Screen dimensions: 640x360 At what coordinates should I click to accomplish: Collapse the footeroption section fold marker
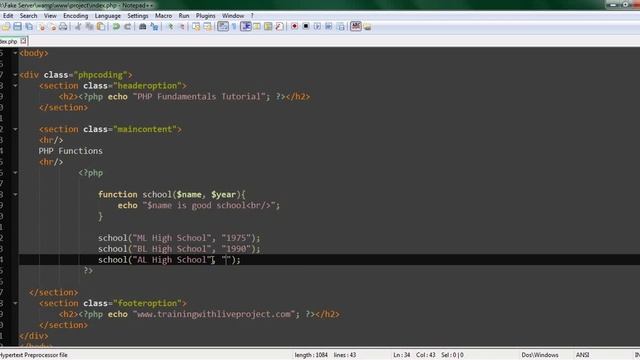(x=15, y=303)
